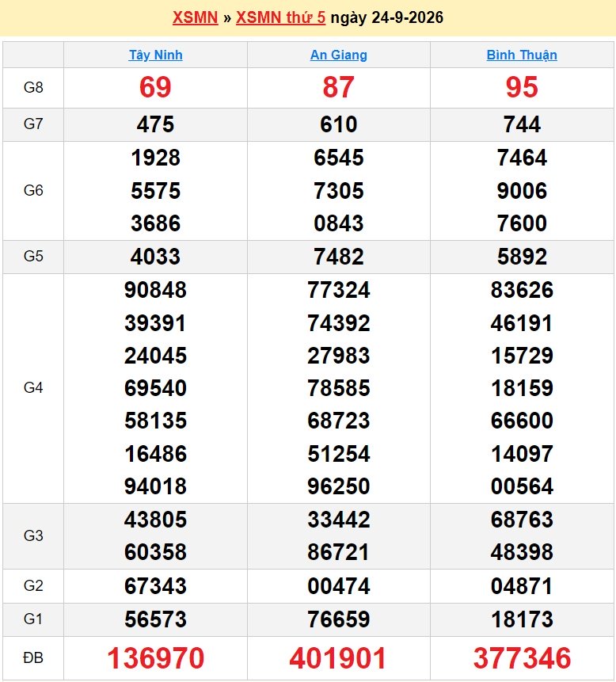Click G4 value 74392

point(339,323)
